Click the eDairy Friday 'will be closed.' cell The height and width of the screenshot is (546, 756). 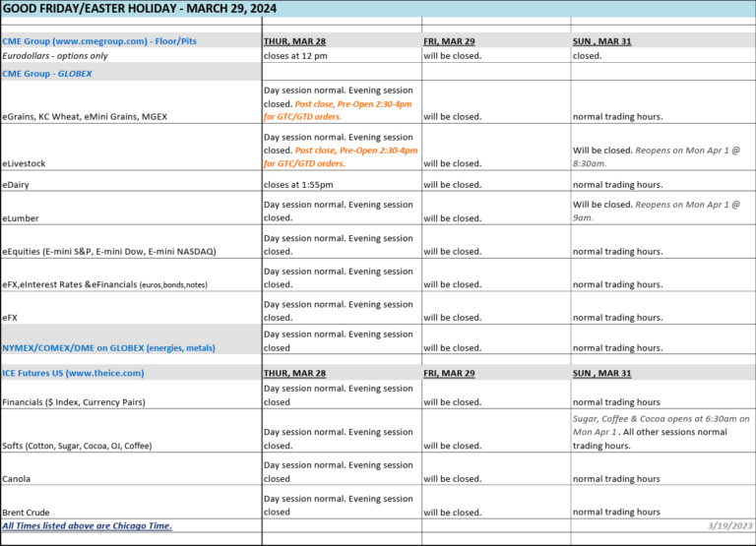496,181
